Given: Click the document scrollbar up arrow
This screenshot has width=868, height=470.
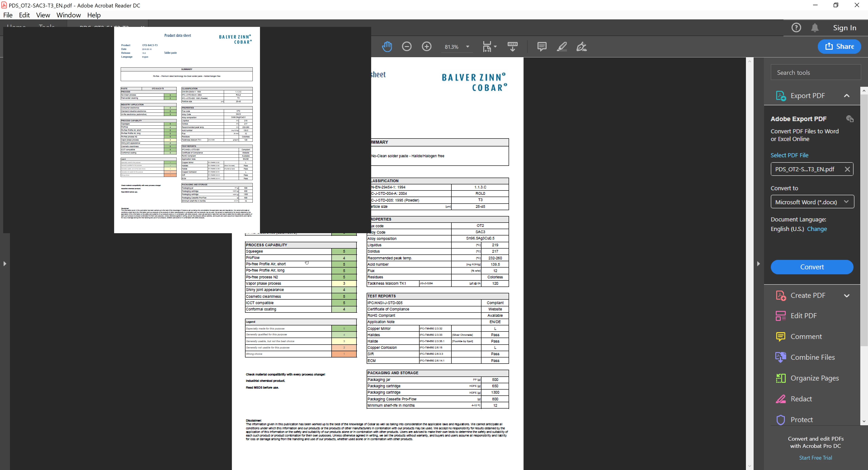Looking at the screenshot, I should click(x=749, y=61).
